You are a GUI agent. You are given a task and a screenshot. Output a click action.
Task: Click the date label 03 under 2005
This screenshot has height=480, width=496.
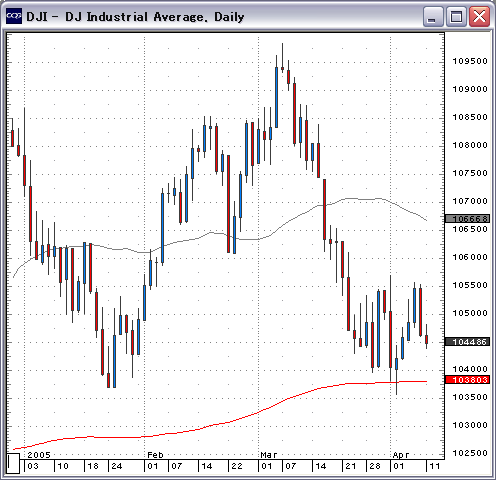coord(33,466)
